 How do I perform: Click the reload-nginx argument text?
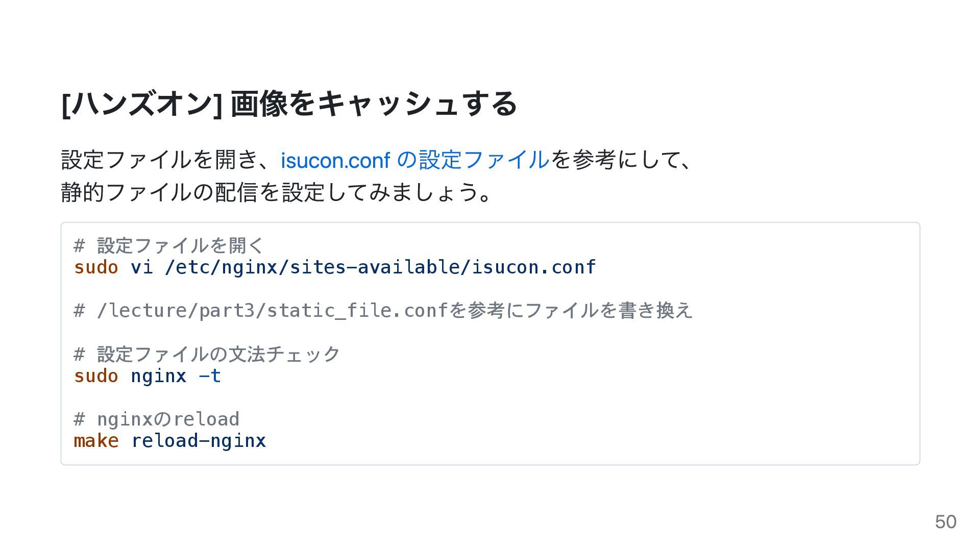(x=199, y=441)
